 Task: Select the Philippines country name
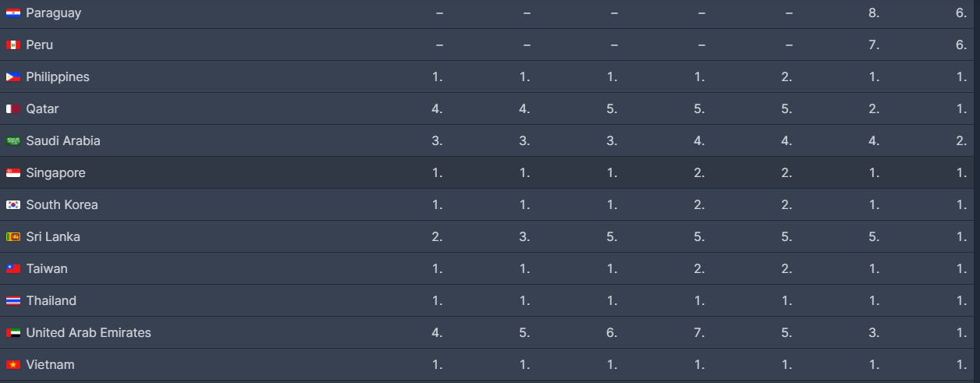[x=58, y=76]
